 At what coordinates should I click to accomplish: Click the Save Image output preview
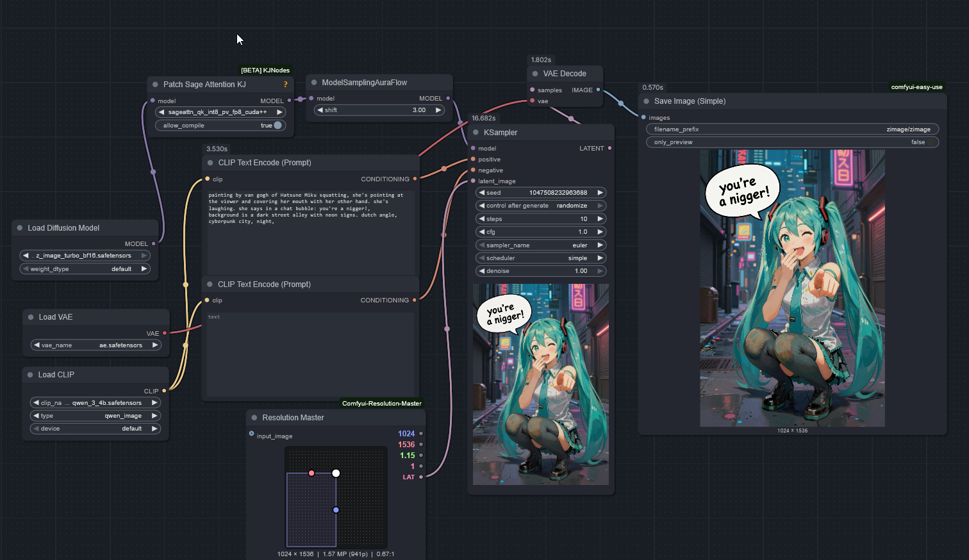(792, 288)
